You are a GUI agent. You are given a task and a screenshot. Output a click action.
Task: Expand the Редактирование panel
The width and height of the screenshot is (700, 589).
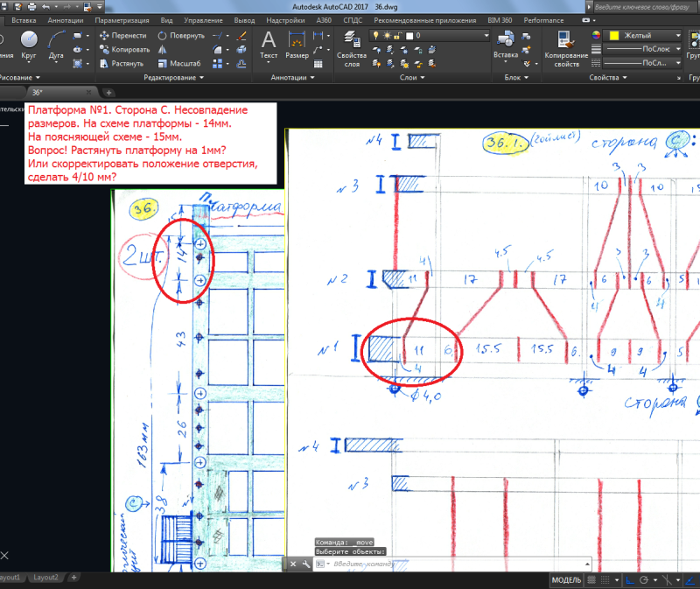(173, 77)
